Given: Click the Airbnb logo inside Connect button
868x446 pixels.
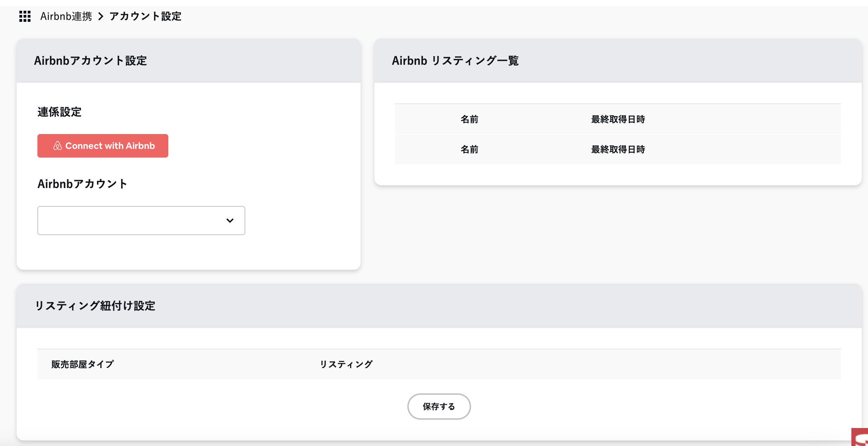Looking at the screenshot, I should tap(57, 146).
